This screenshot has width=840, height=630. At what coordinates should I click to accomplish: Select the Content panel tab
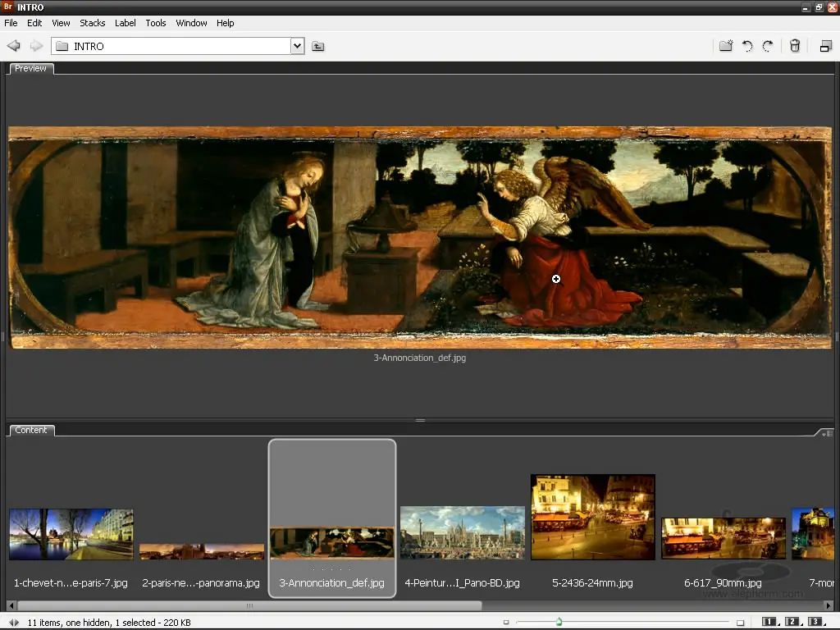[32, 430]
